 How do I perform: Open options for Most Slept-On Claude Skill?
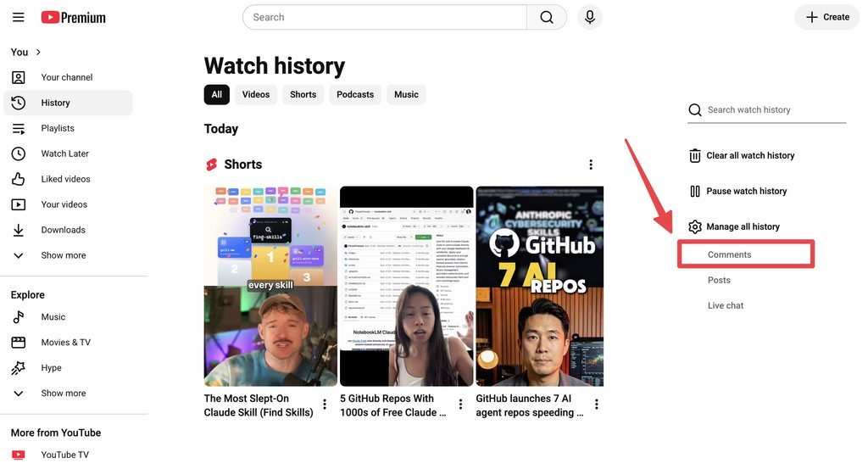coord(325,405)
